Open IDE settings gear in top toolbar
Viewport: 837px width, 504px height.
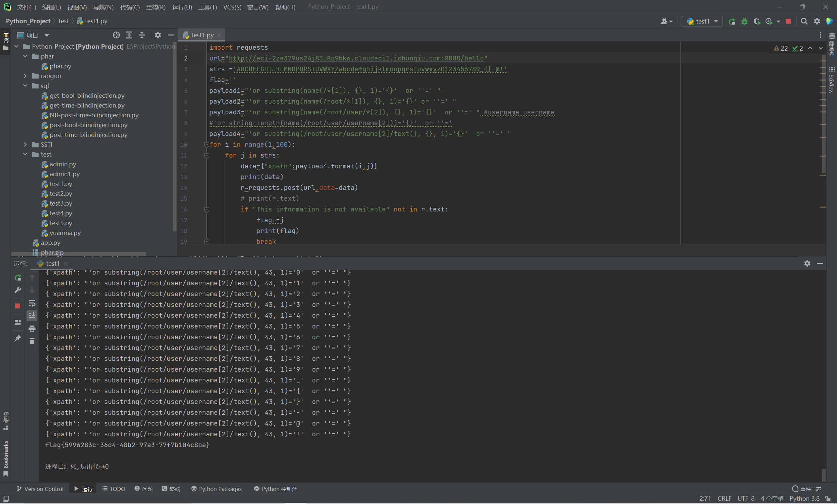(817, 21)
